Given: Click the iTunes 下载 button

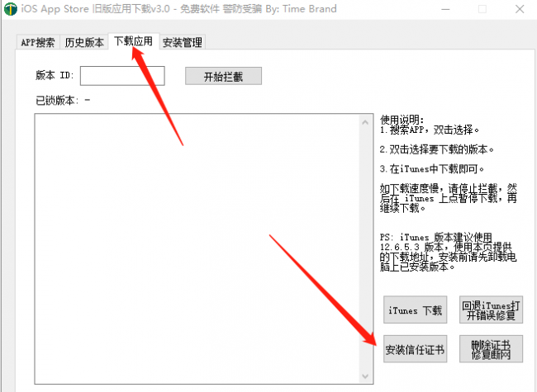Looking at the screenshot, I should tap(415, 310).
